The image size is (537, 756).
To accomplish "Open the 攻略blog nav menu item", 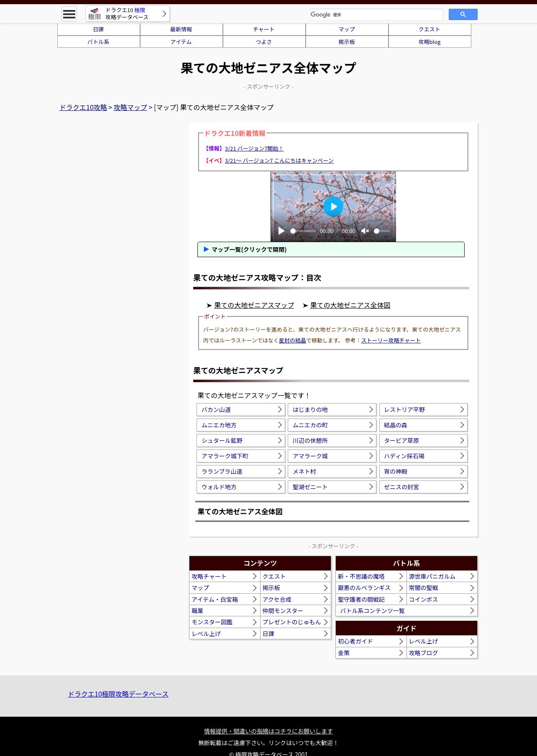I will pos(430,42).
